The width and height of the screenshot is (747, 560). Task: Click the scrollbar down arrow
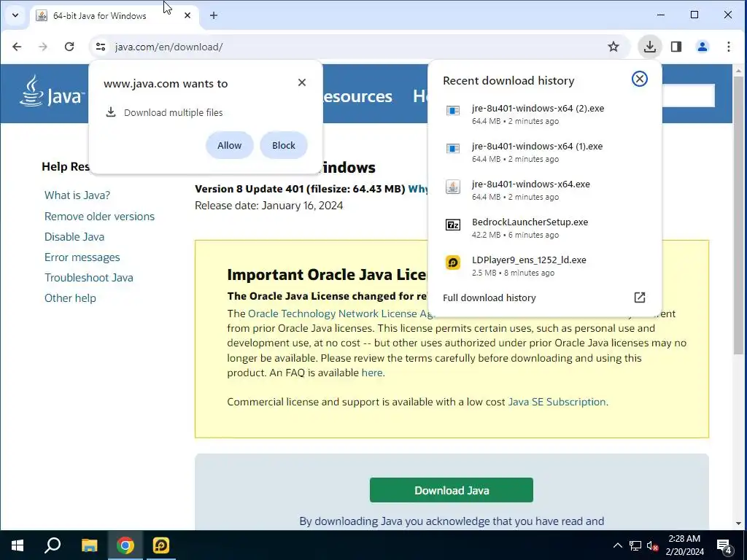pyautogui.click(x=738, y=524)
